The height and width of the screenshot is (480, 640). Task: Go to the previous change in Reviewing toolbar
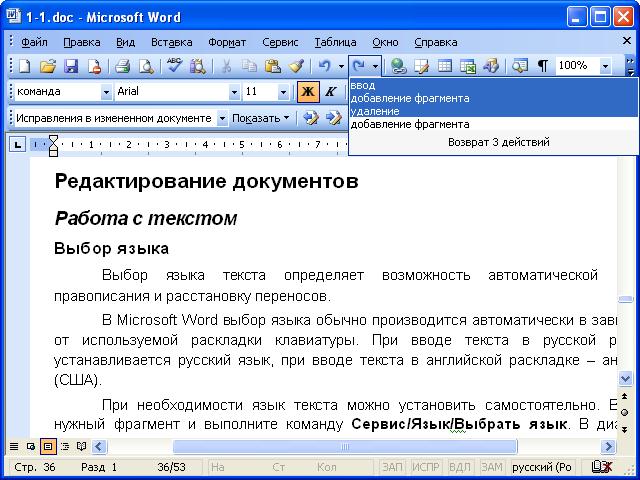pyautogui.click(x=311, y=118)
